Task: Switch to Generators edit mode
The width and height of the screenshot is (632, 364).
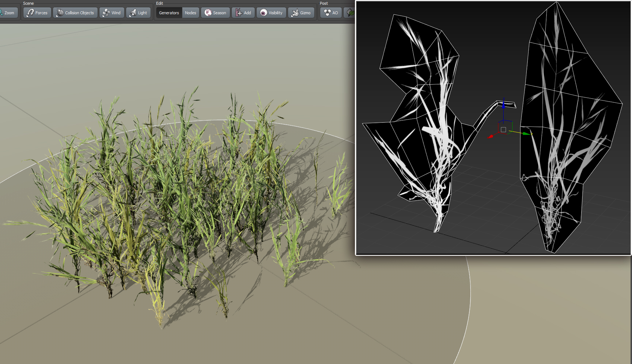Action: [169, 13]
